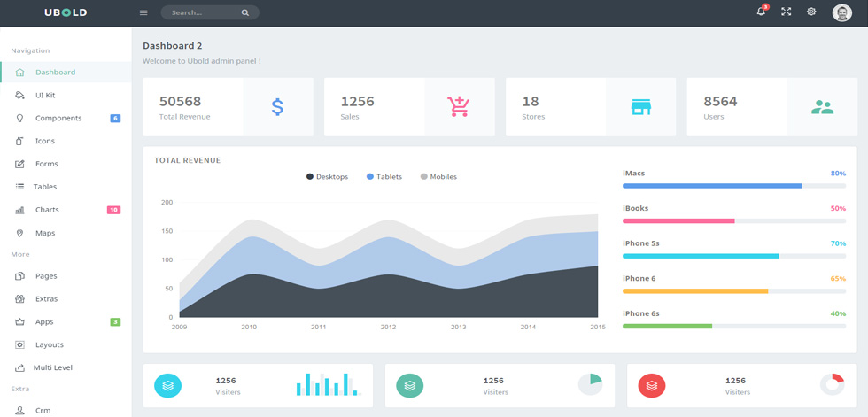Open the notifications bell
This screenshot has width=868, height=417.
pyautogui.click(x=762, y=12)
